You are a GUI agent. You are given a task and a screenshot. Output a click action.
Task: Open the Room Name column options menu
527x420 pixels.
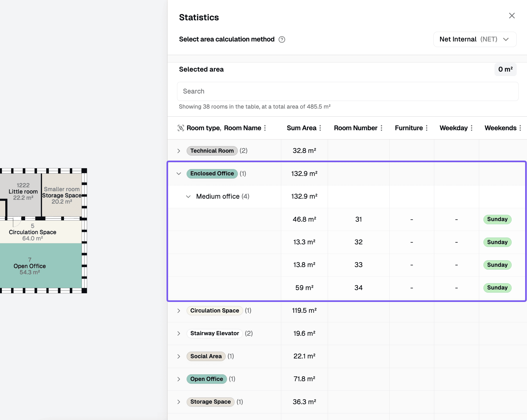coord(265,128)
